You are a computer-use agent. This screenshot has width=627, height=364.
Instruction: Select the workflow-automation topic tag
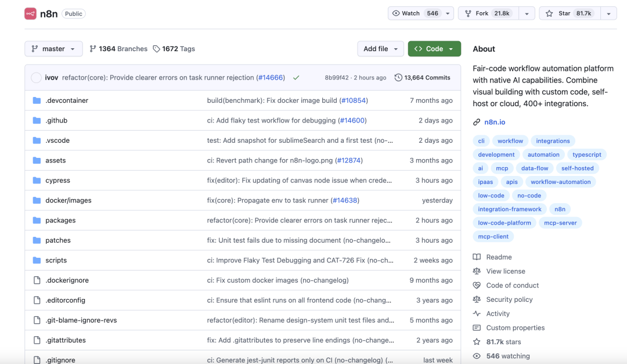click(561, 182)
